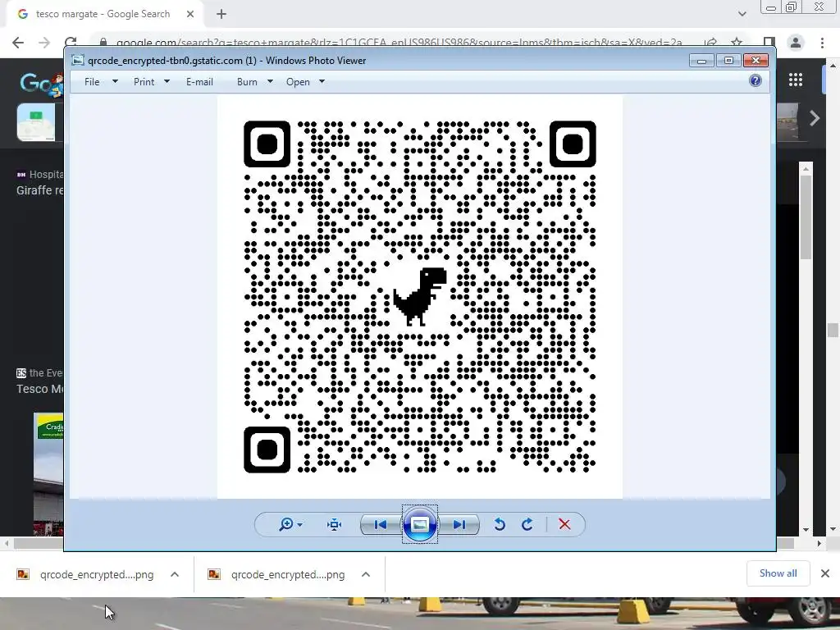Toggle the Chrome side panel icon

[769, 43]
